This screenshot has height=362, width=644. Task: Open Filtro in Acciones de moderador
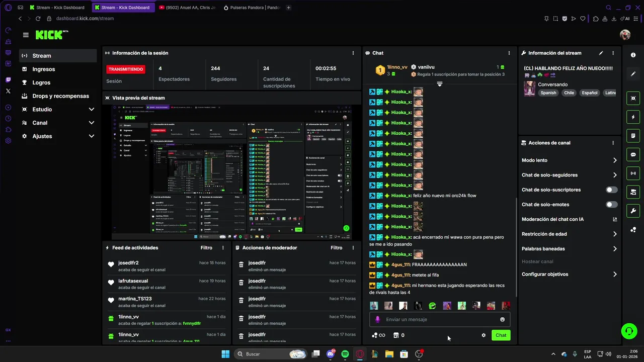tap(337, 248)
